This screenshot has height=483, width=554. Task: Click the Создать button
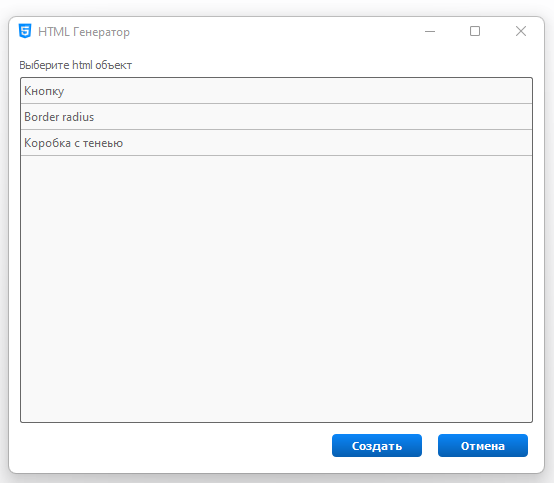click(x=377, y=446)
